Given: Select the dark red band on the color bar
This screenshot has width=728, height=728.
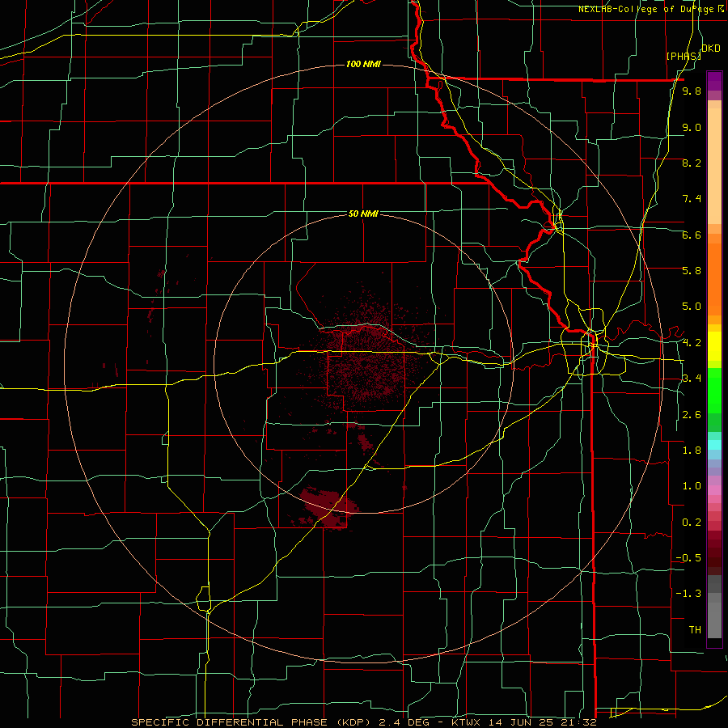Looking at the screenshot, I should click(x=714, y=552).
